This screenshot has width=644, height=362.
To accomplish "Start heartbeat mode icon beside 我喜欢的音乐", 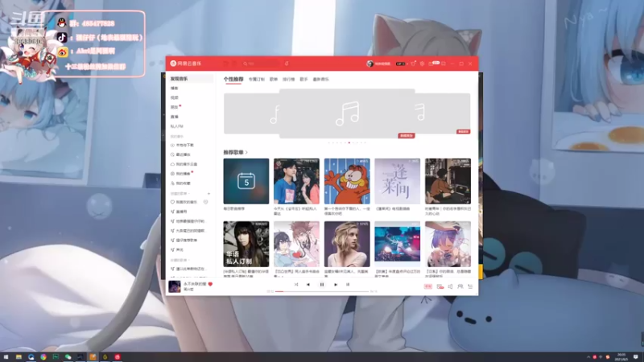I will coord(206,202).
